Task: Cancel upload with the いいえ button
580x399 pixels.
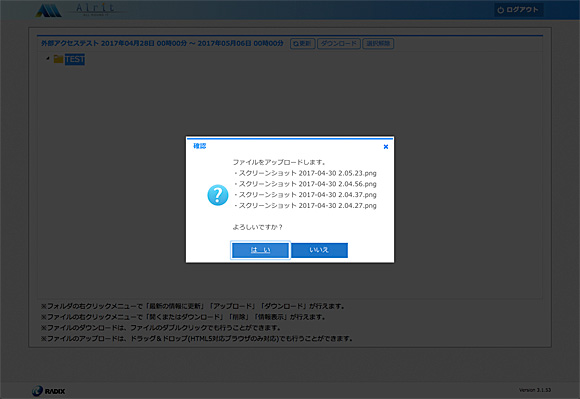Action: tap(320, 250)
